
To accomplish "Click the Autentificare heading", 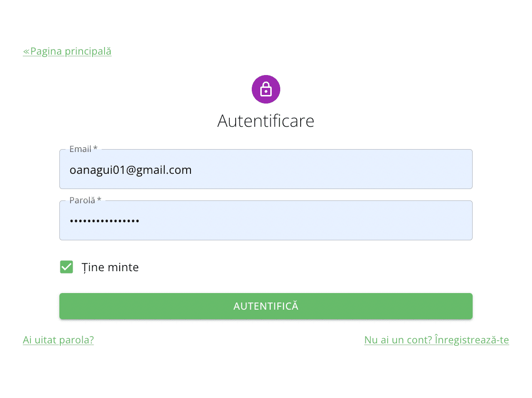I will coord(266,121).
